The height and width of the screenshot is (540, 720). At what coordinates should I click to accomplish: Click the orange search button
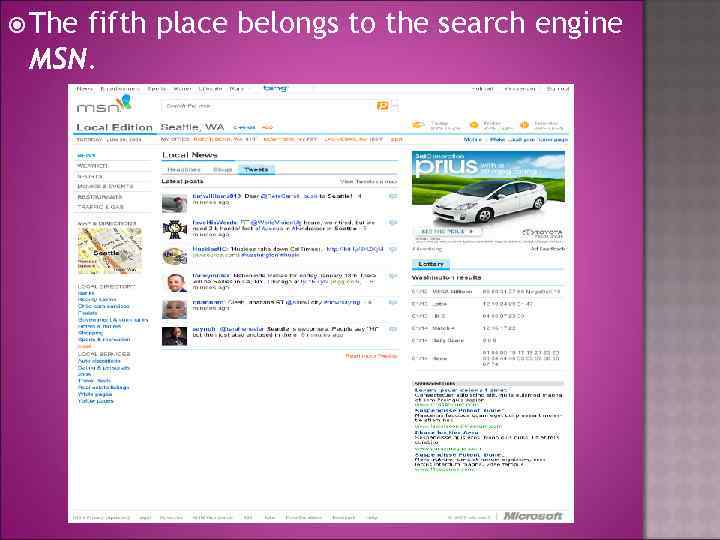point(382,106)
